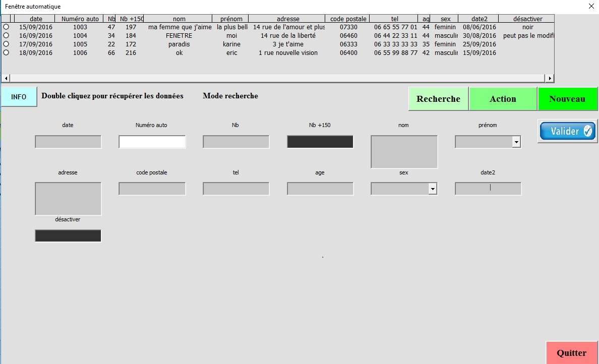
Task: Select the radio button for row 1005
Action: pyautogui.click(x=6, y=44)
